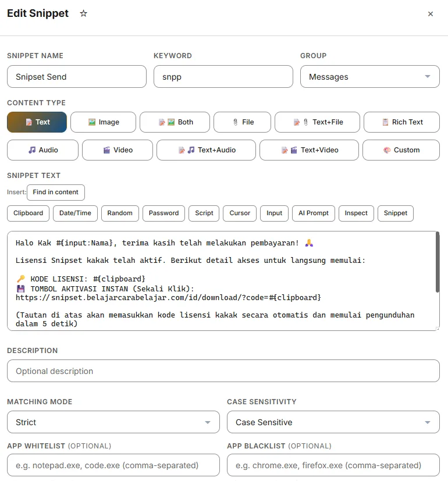This screenshot has height=481, width=448.
Task: Click the KODE LISENSI line in snippet text
Action: pyautogui.click(x=80, y=279)
